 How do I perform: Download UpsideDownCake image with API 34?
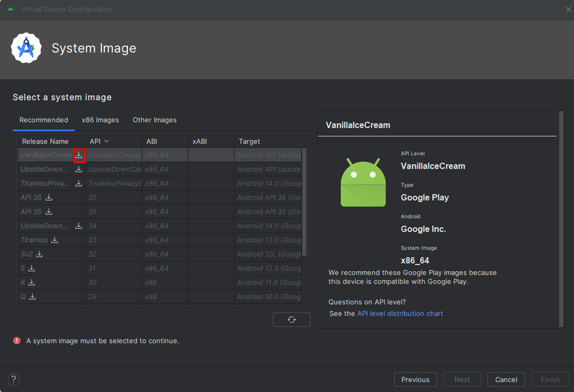tap(79, 226)
